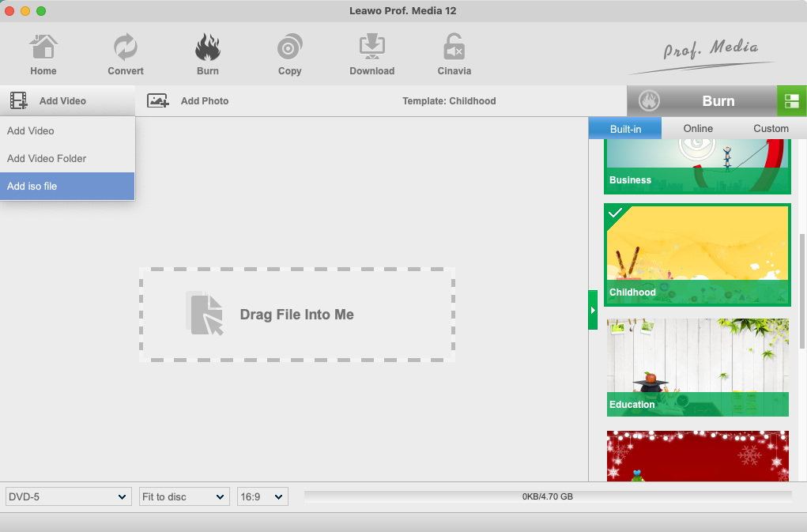Expand the DVD-5 disc type dropdown
The width and height of the screenshot is (807, 532).
tap(68, 496)
